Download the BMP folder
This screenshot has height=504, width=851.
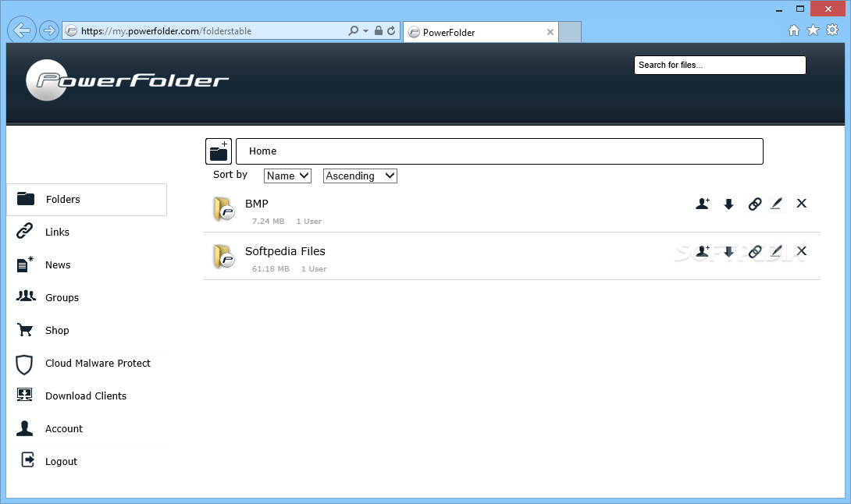point(729,204)
